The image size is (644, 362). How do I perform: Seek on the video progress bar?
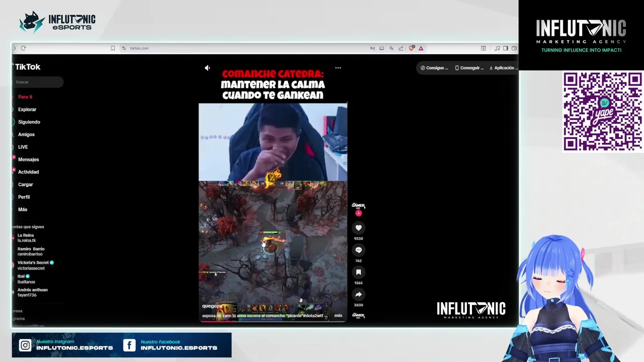(x=273, y=321)
